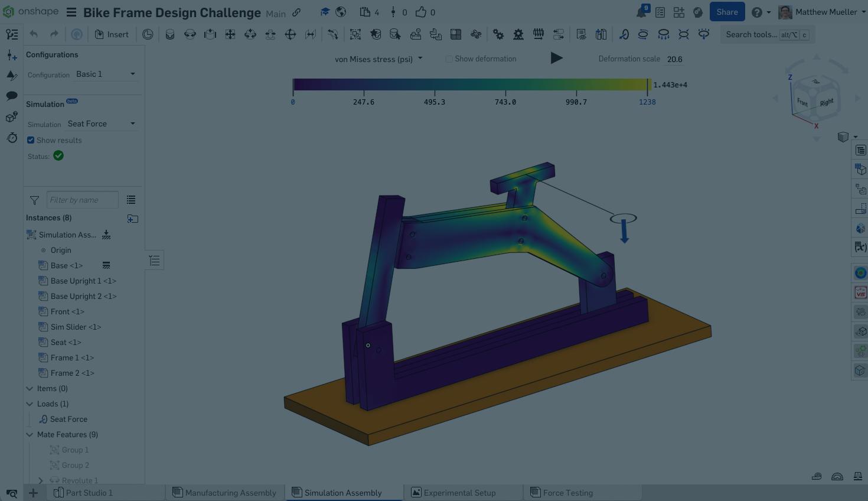Image resolution: width=868 pixels, height=501 pixels.
Task: Click the Share button
Action: (x=727, y=12)
